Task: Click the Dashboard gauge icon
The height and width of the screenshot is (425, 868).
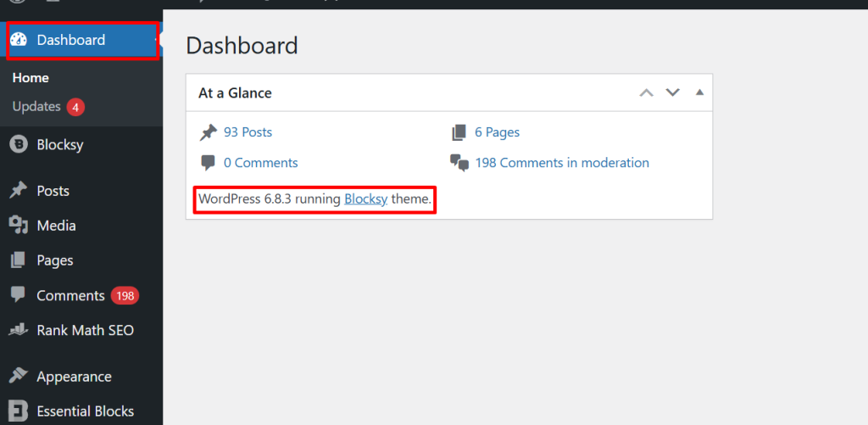Action: coord(19,40)
